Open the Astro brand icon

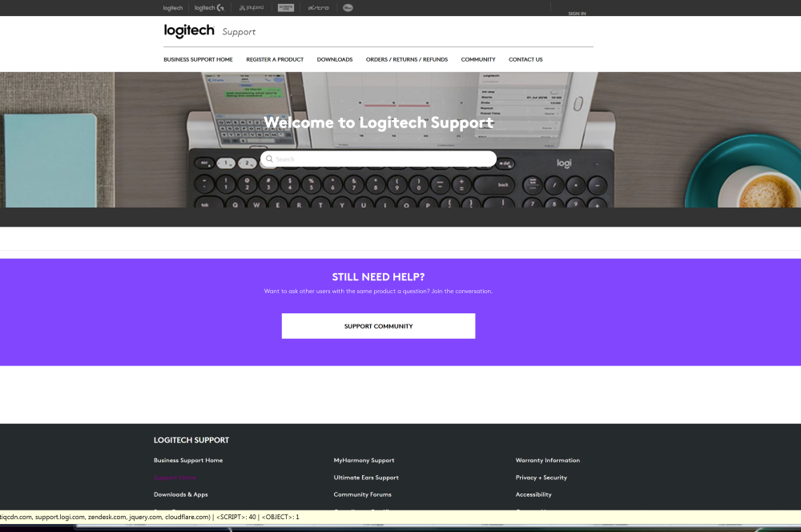tap(318, 8)
